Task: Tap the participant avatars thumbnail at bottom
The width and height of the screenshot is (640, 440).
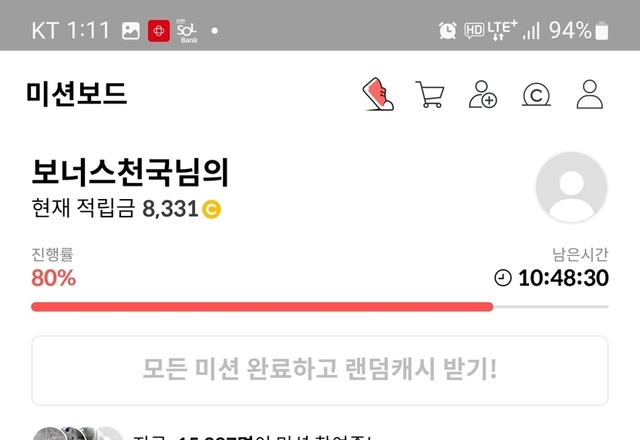Action: [78, 433]
